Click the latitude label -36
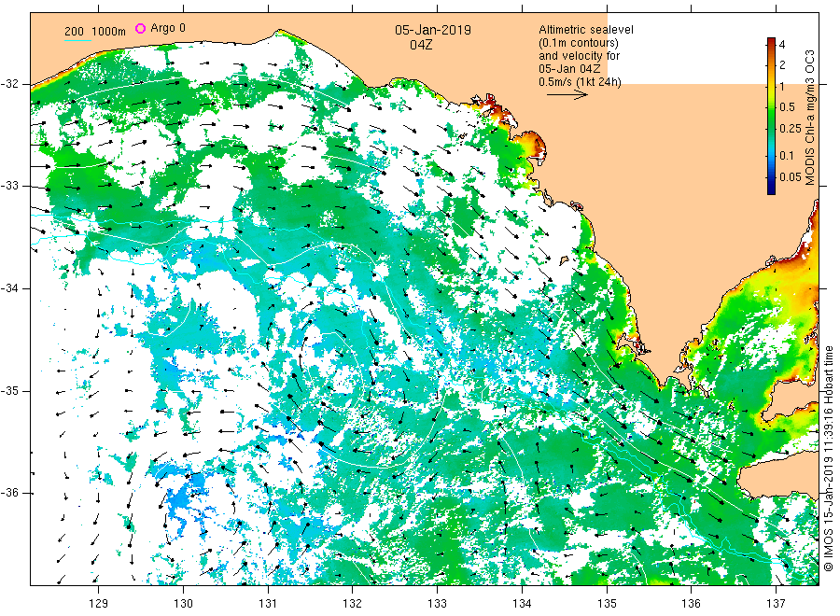 (9, 493)
